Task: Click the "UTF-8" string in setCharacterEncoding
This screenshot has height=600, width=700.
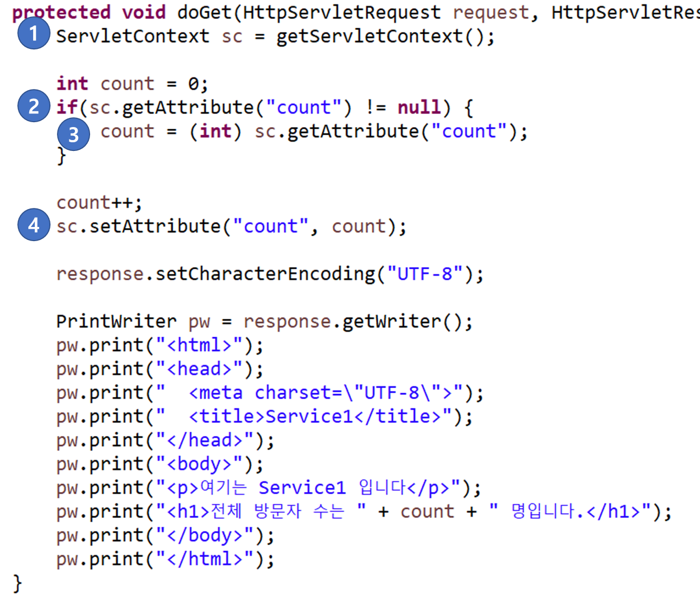Action: [x=425, y=274]
